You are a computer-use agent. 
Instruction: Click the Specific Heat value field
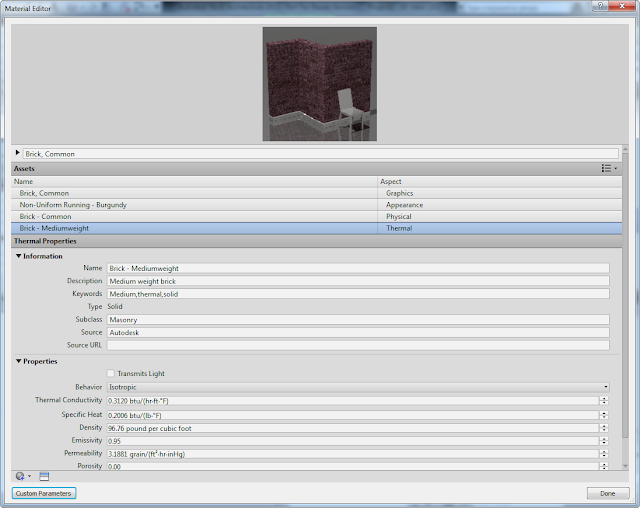[353, 415]
